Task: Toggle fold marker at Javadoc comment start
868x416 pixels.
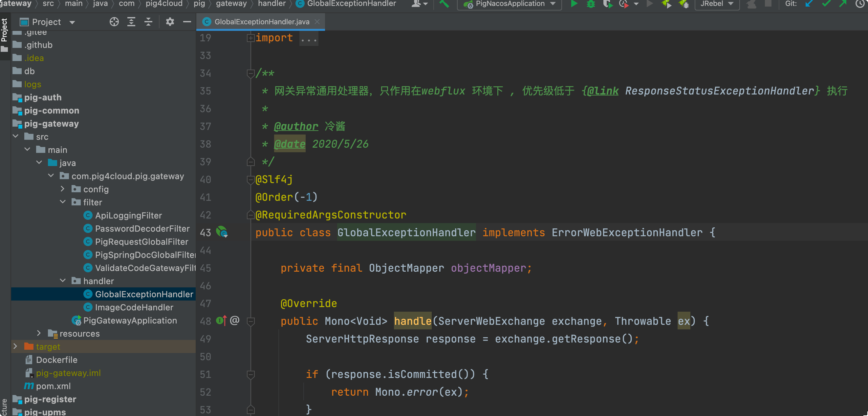Action: coord(250,73)
